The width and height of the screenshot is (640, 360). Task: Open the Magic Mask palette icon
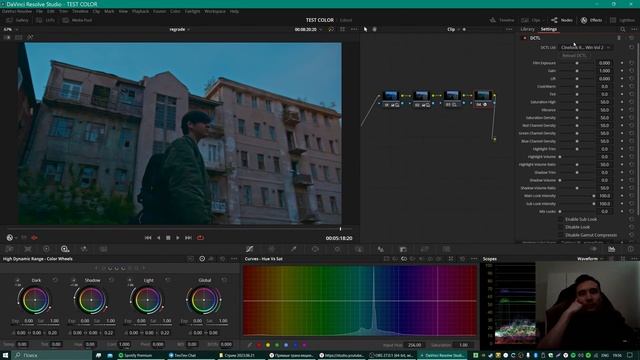pos(359,249)
